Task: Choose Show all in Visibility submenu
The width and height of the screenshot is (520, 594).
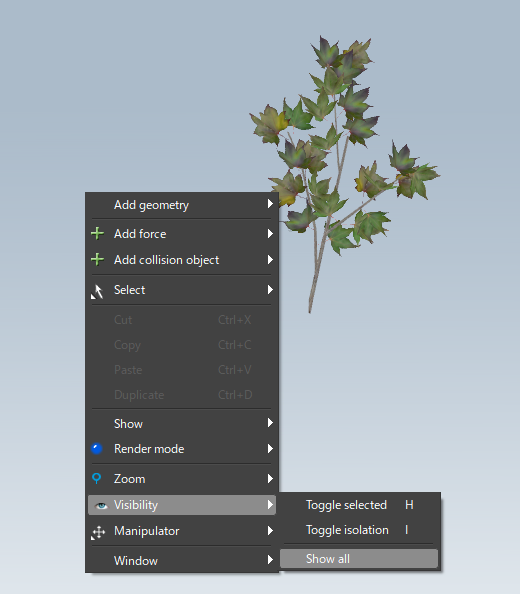Action: click(x=359, y=559)
